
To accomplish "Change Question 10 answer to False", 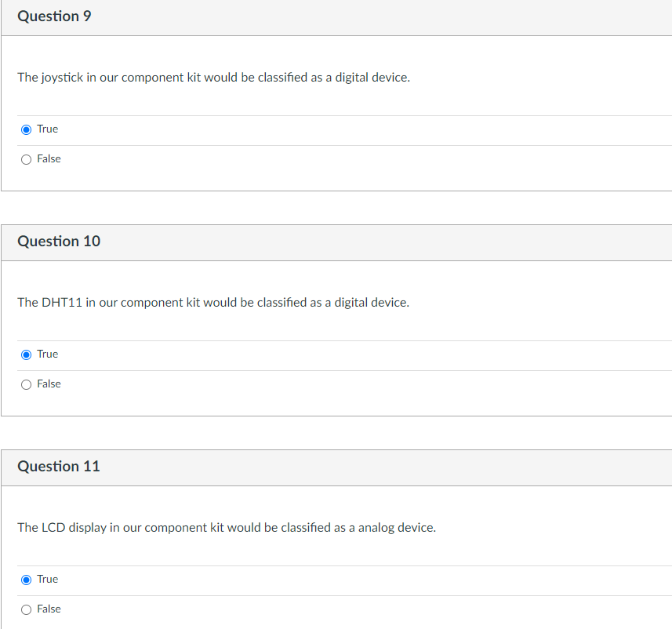I will [26, 384].
